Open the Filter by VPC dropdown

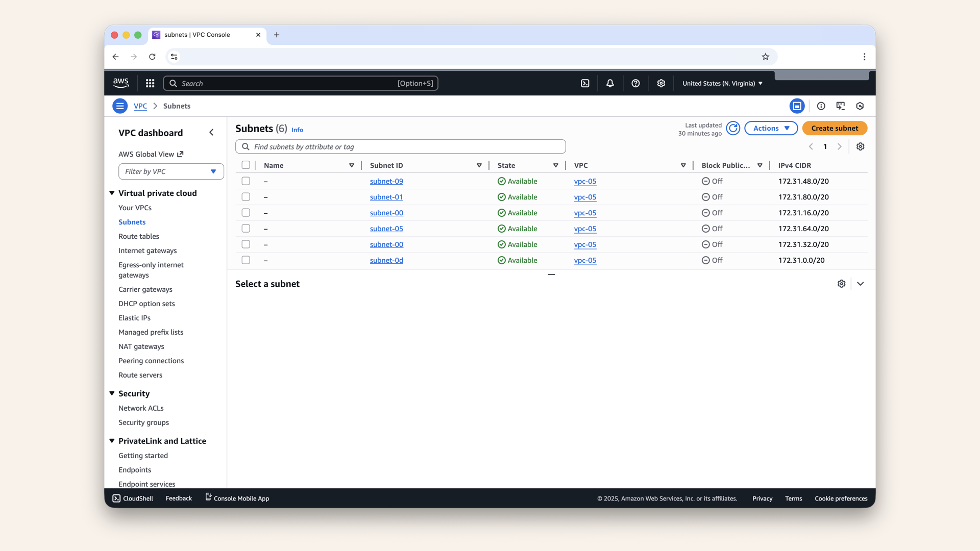click(170, 171)
